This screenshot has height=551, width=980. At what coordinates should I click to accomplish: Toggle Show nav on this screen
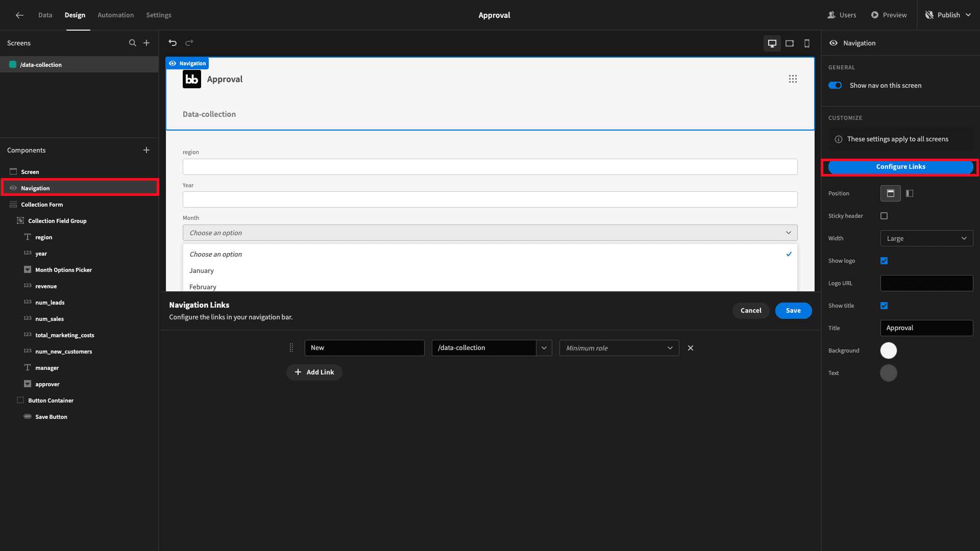[x=835, y=85]
